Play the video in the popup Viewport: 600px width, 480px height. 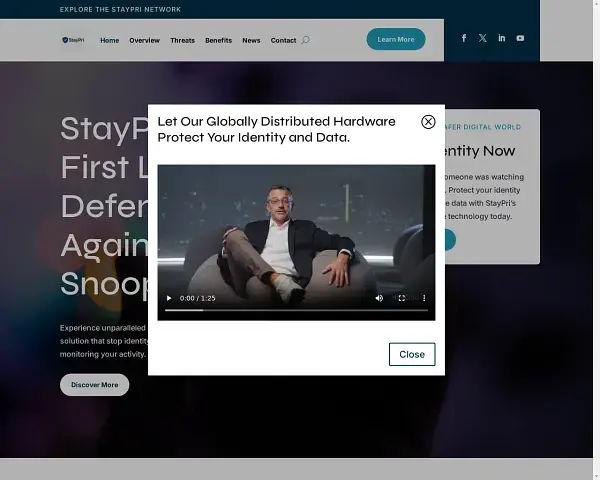pyautogui.click(x=169, y=298)
